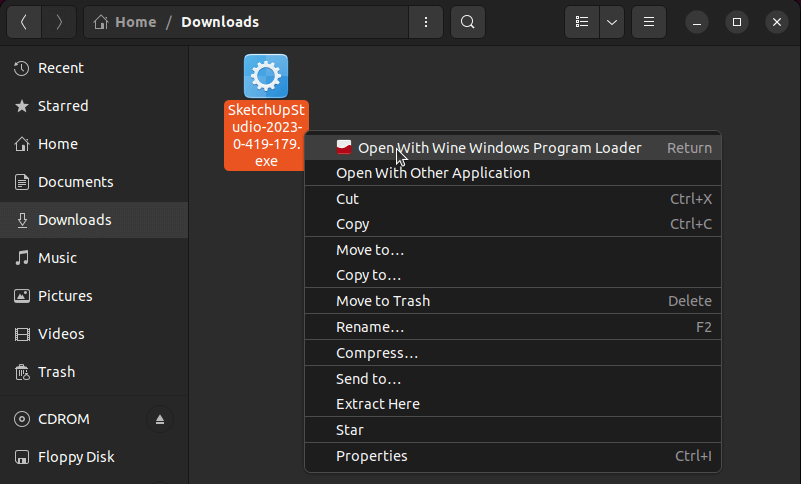The height and width of the screenshot is (484, 801).
Task: Go back with the back arrow
Action: (24, 22)
